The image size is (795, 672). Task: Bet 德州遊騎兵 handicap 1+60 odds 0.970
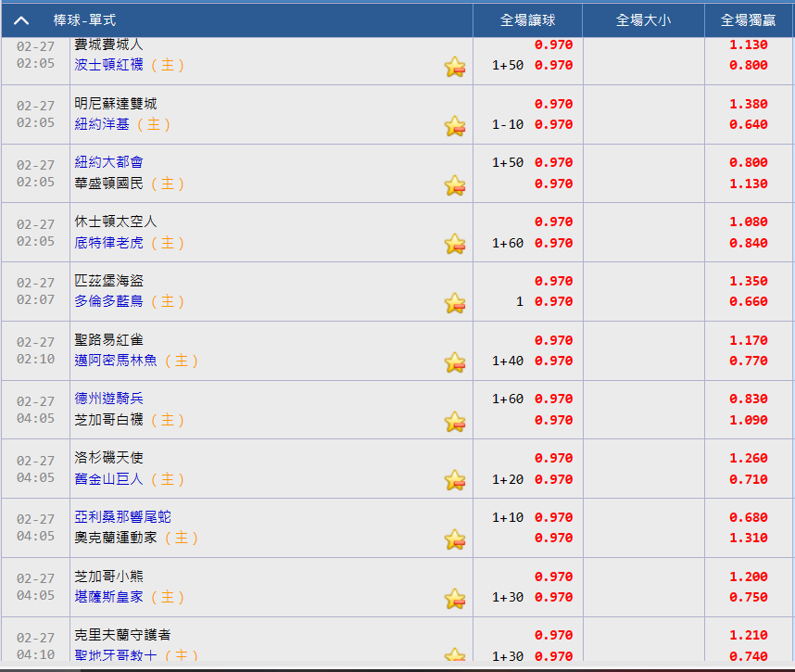point(554,399)
